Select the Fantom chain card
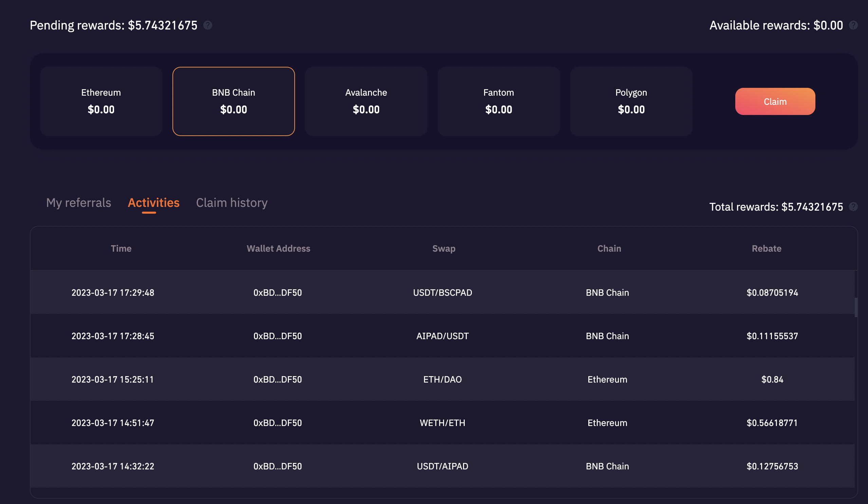Viewport: 868px width, 504px height. pyautogui.click(x=498, y=101)
